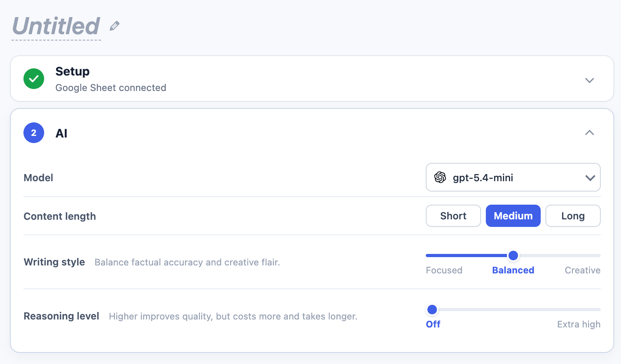Click the OpenAI logo in model selector
621x364 pixels.
coord(440,177)
